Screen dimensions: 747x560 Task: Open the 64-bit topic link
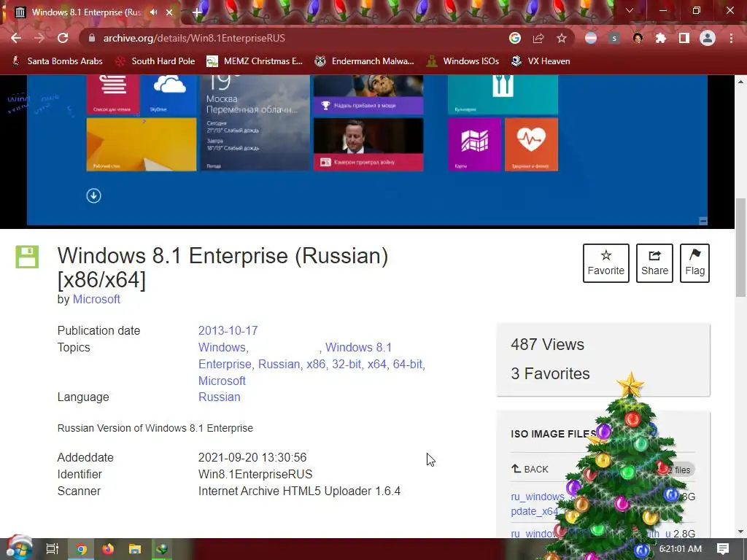pos(407,364)
